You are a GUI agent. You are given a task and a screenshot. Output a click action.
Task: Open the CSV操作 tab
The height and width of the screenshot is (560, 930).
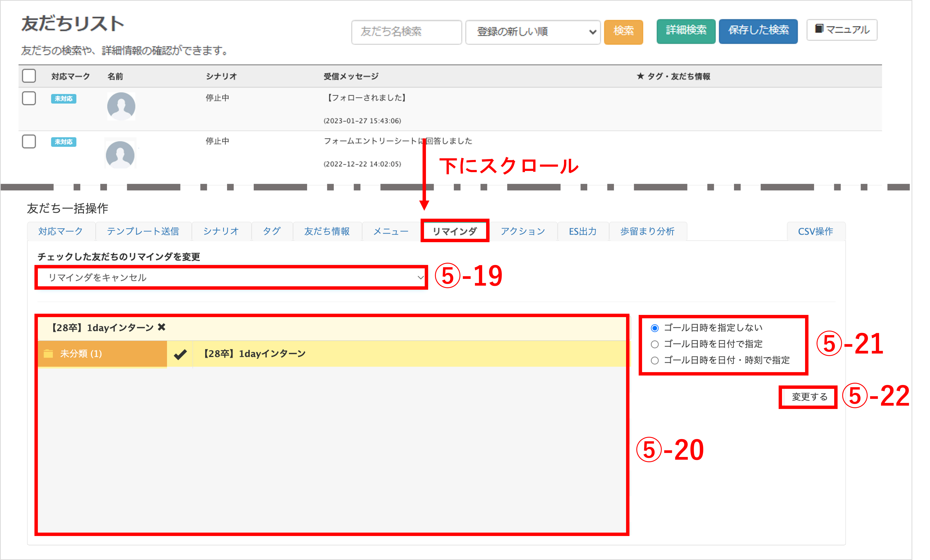tap(815, 231)
